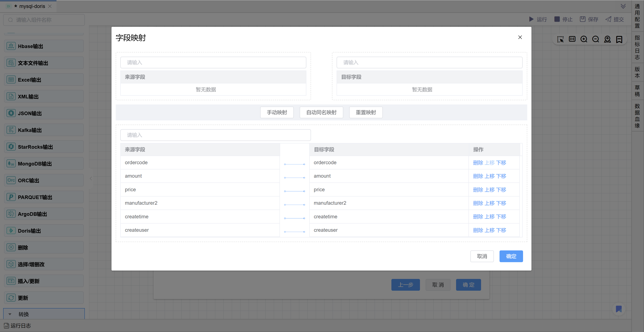Close the 字段映射 dialog with X

(x=520, y=37)
